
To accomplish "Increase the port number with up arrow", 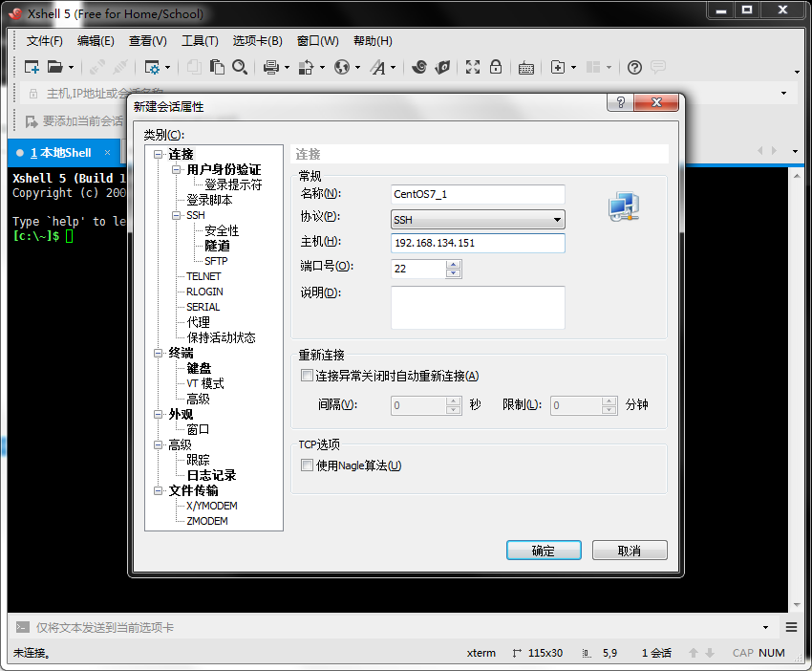I will (453, 264).
